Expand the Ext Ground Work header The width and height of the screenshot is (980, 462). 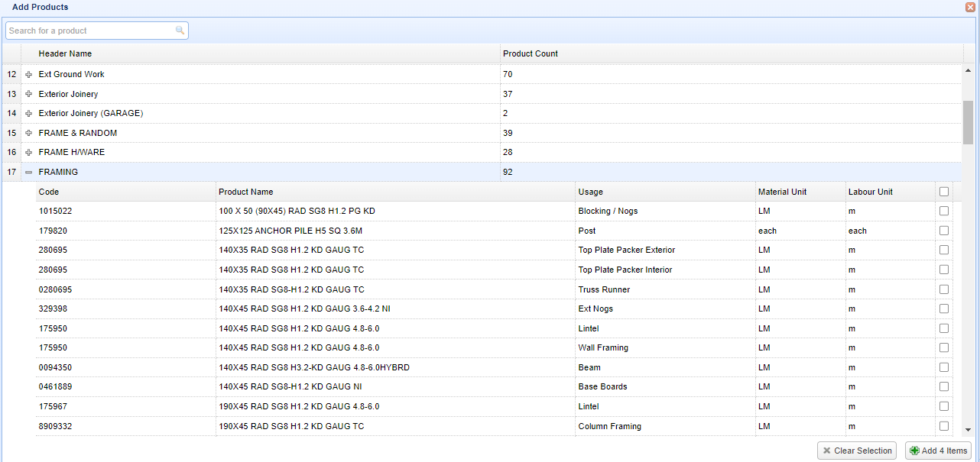29,75
